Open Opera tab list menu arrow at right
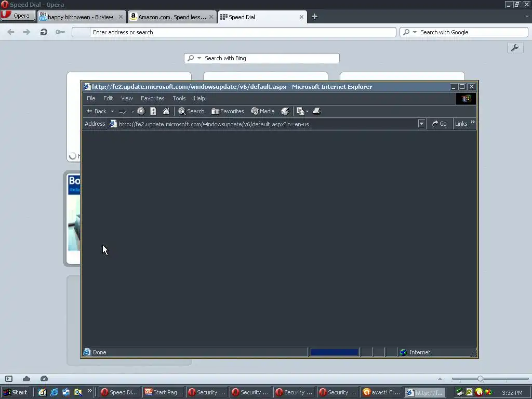 pyautogui.click(x=527, y=17)
